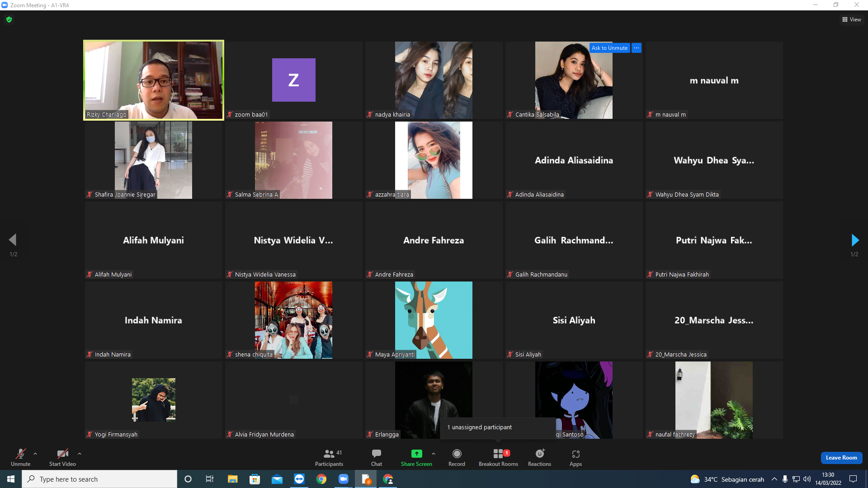Open volume control in system tray
This screenshot has width=868, height=488.
pos(807,479)
